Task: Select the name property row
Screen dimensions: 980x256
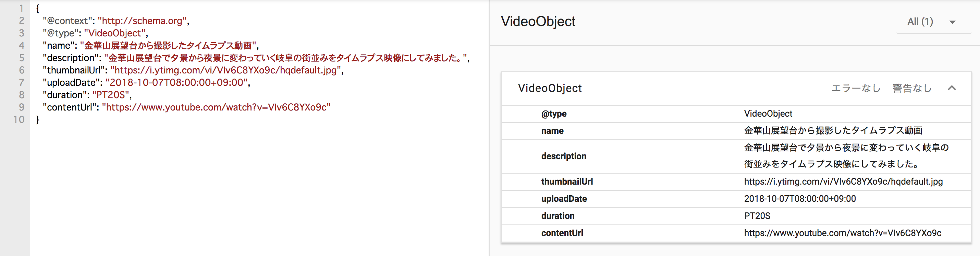Action: 736,131
